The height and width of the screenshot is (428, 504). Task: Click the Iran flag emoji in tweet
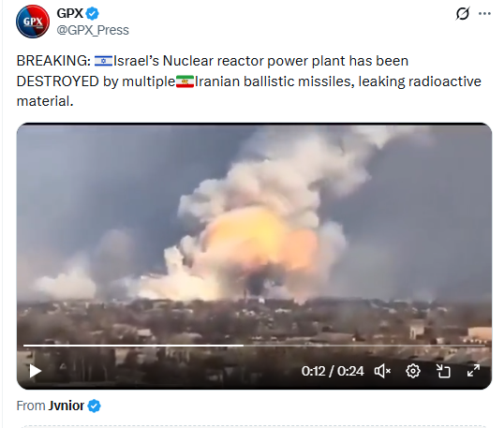click(185, 81)
